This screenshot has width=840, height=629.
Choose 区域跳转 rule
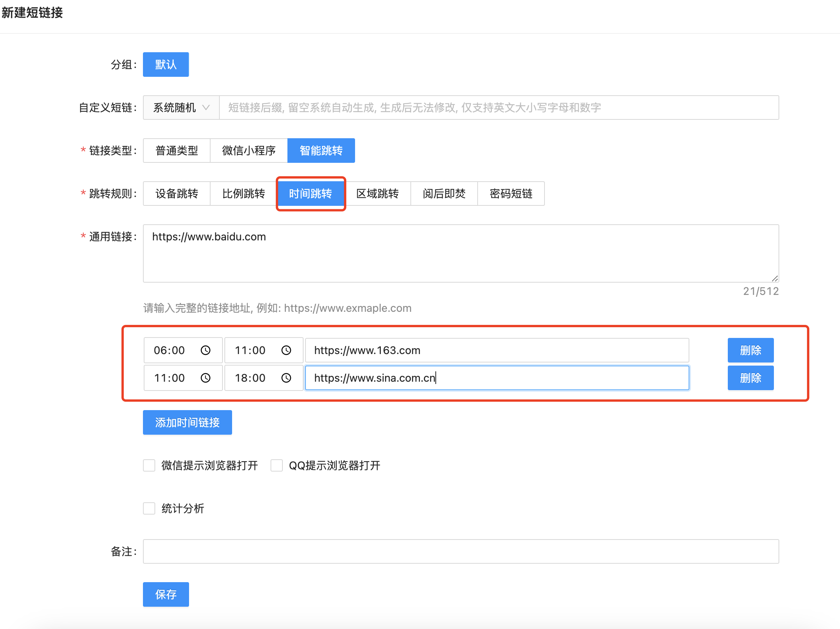377,194
